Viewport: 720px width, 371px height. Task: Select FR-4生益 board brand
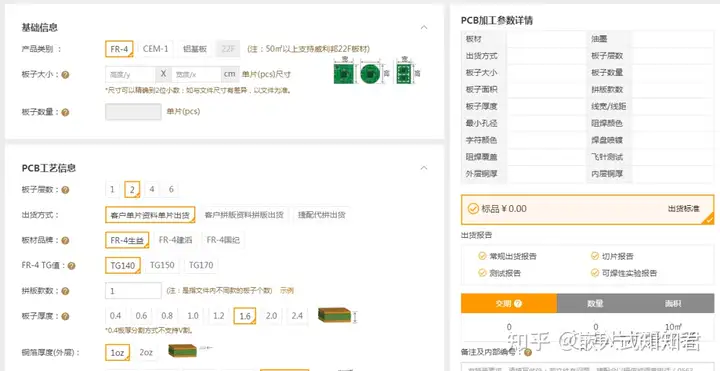[127, 240]
